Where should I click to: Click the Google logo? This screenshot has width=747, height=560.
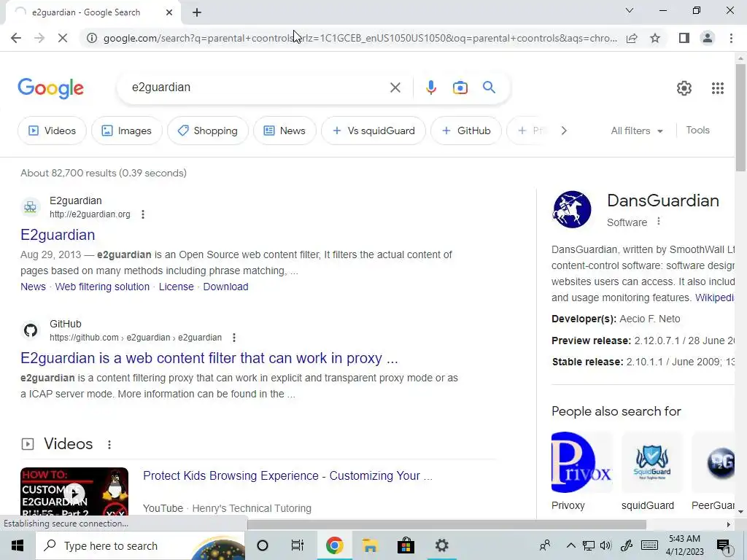[x=50, y=88]
